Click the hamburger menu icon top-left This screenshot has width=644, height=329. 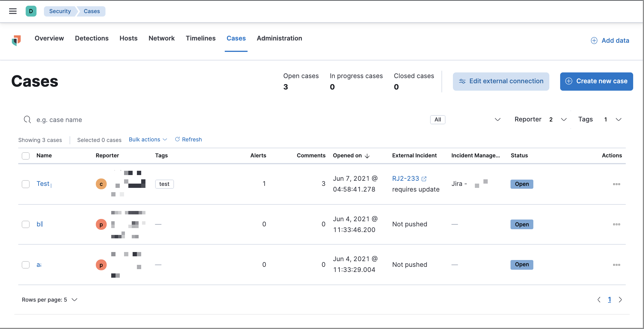[x=13, y=11]
